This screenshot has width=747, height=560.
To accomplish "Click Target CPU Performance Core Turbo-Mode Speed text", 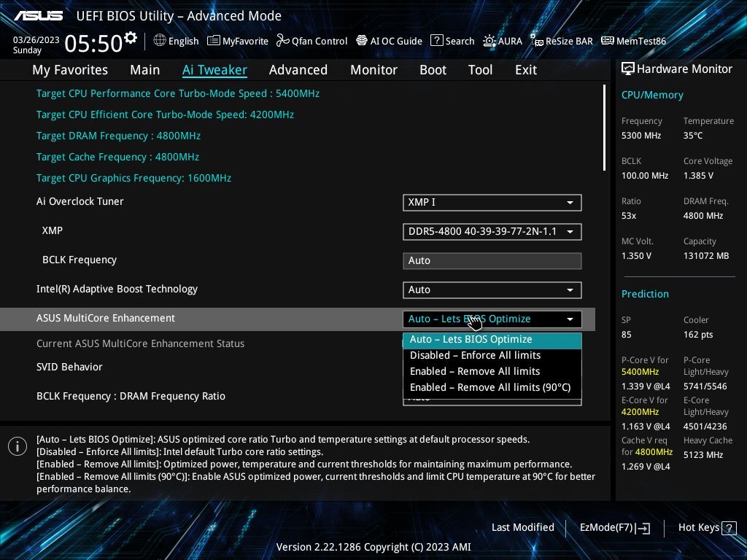I will point(178,93).
